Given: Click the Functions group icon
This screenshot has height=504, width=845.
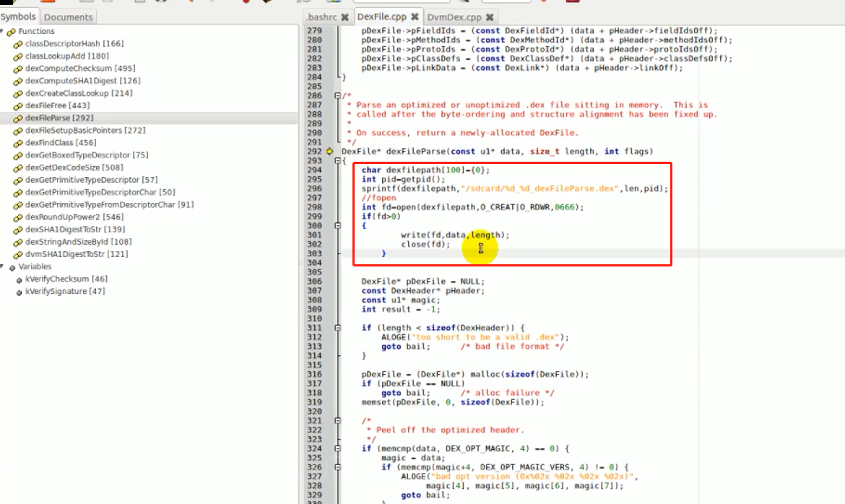Looking at the screenshot, I should point(12,32).
